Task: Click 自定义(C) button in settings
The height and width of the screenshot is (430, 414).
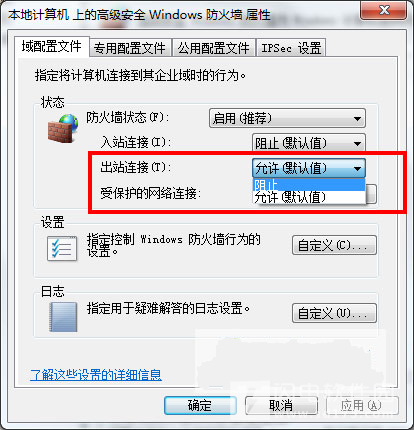Action: [x=334, y=245]
